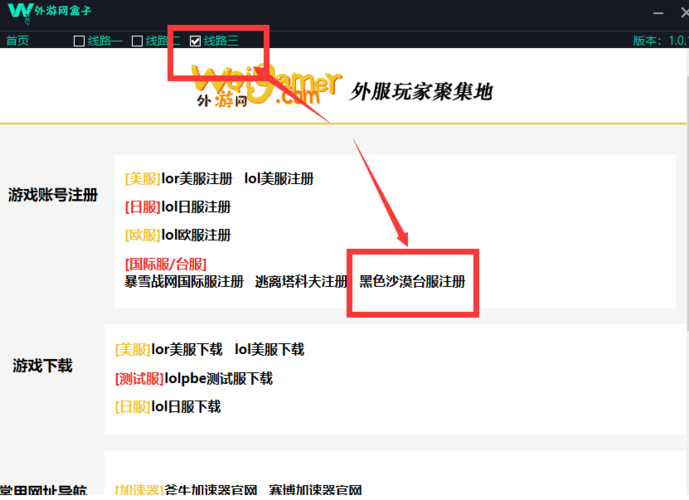This screenshot has width=689, height=500.
Task: Open the lor美服注册 link
Action: [197, 179]
